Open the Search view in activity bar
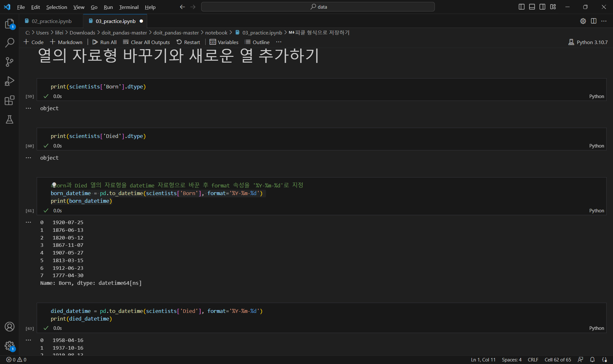The image size is (613, 364). pos(10,43)
